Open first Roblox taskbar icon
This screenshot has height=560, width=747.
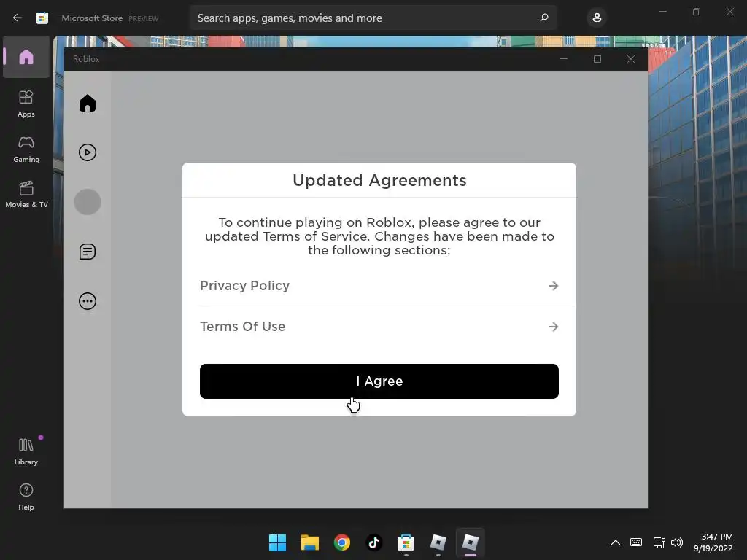pyautogui.click(x=438, y=542)
